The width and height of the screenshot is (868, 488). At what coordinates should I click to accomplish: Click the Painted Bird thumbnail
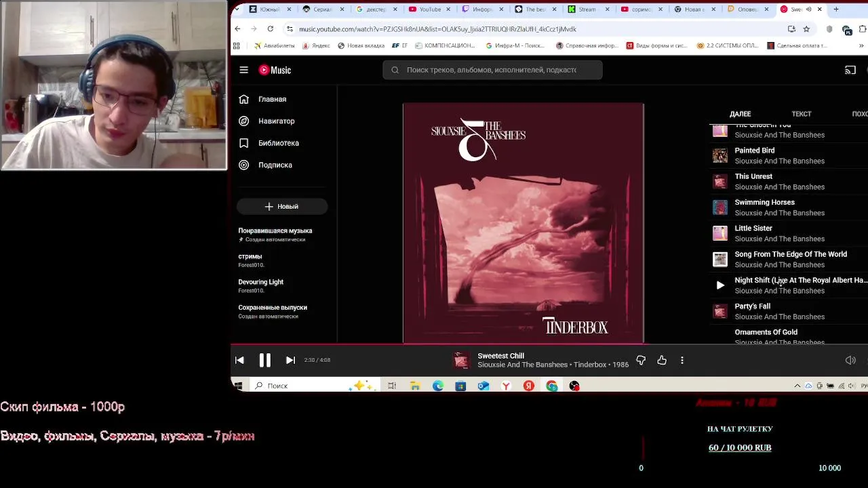720,156
